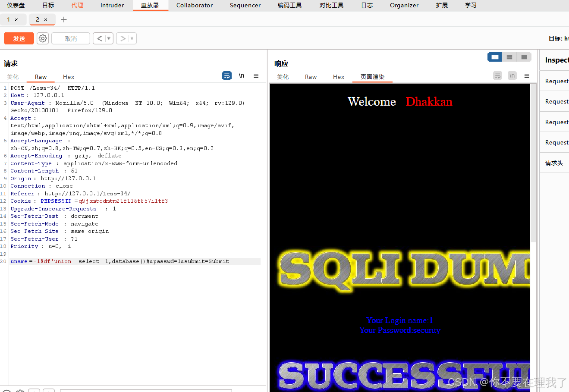569x392 pixels.
Task: Click the Inspector panel heading
Action: click(556, 60)
